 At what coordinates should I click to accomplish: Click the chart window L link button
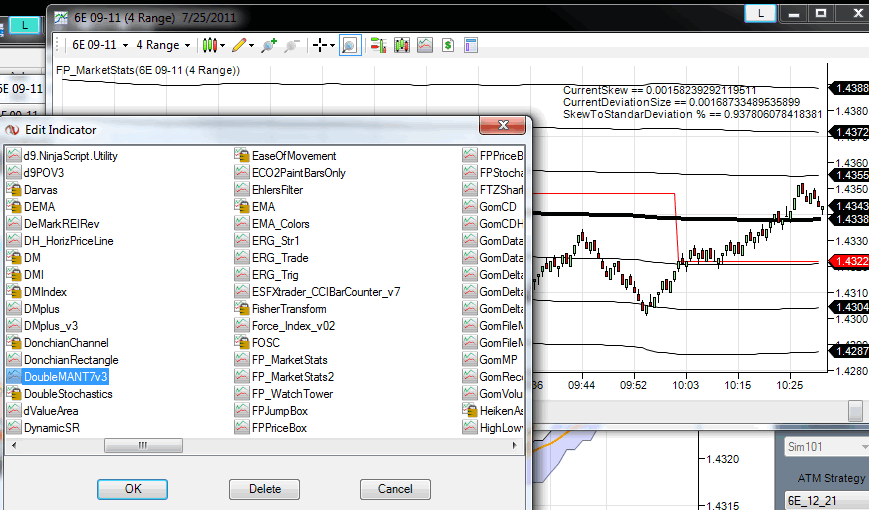coord(760,14)
